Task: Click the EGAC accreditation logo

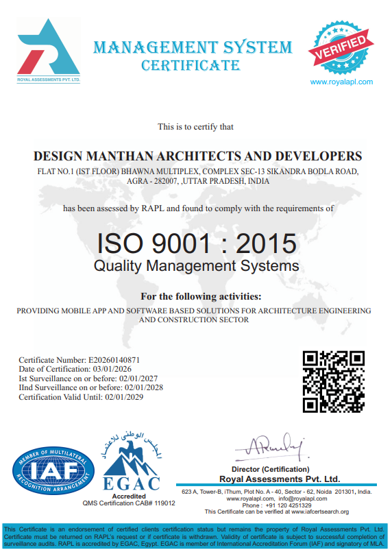Action: pyautogui.click(x=132, y=461)
